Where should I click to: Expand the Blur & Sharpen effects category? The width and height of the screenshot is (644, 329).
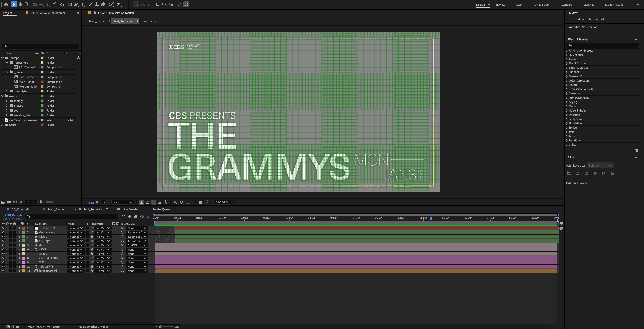click(567, 64)
